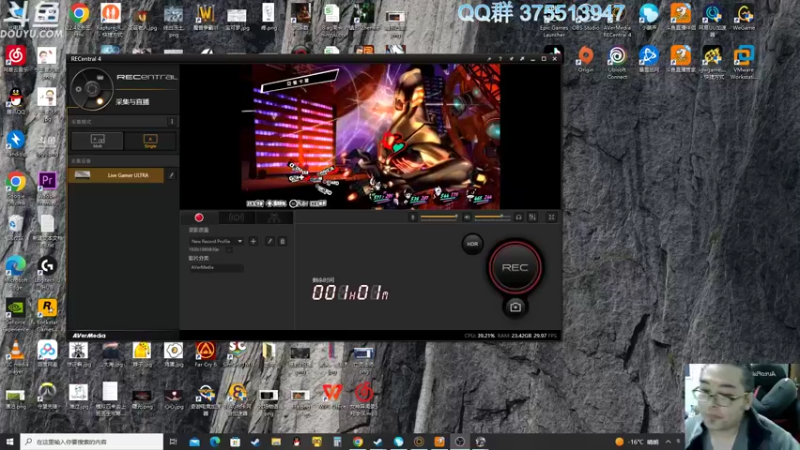Open Microsoft Store from the taskbar
Image resolution: width=800 pixels, height=450 pixels.
(x=235, y=441)
